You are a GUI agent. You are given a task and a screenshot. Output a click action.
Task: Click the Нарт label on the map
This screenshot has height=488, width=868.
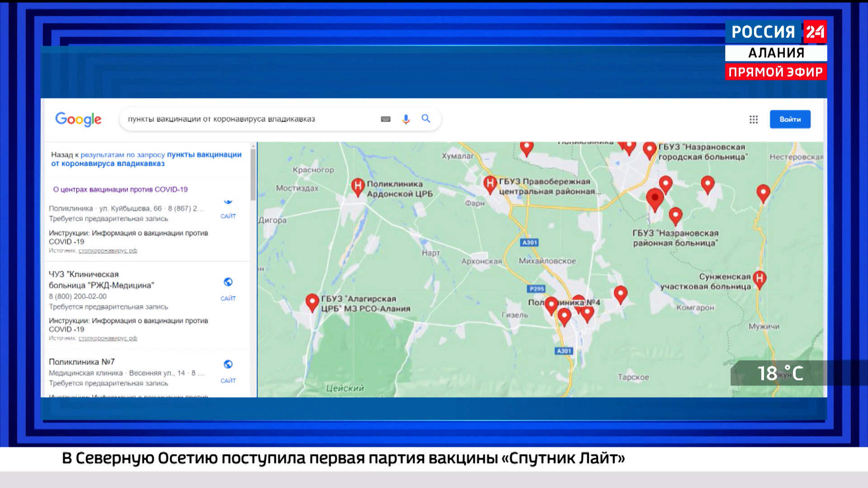click(x=431, y=253)
